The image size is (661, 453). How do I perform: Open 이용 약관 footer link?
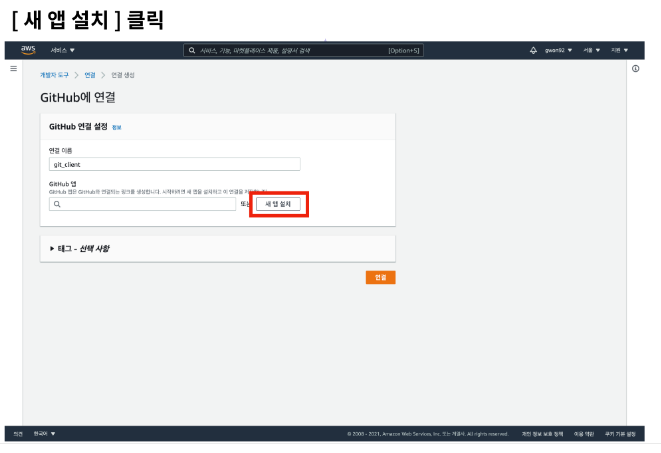pyautogui.click(x=584, y=434)
